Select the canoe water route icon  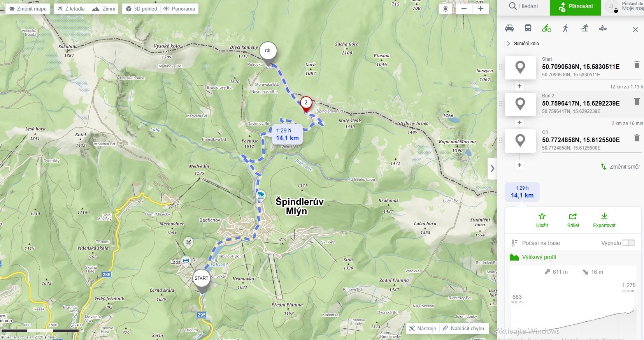pyautogui.click(x=603, y=28)
